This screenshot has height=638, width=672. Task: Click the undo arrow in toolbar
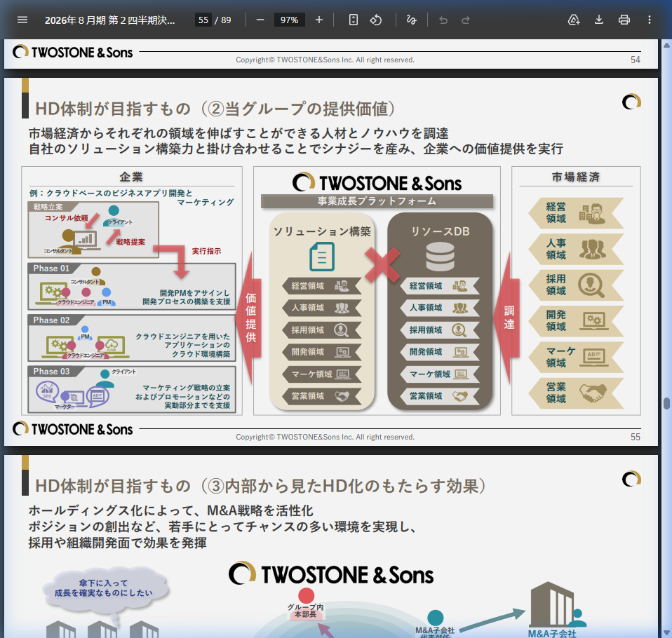443,20
